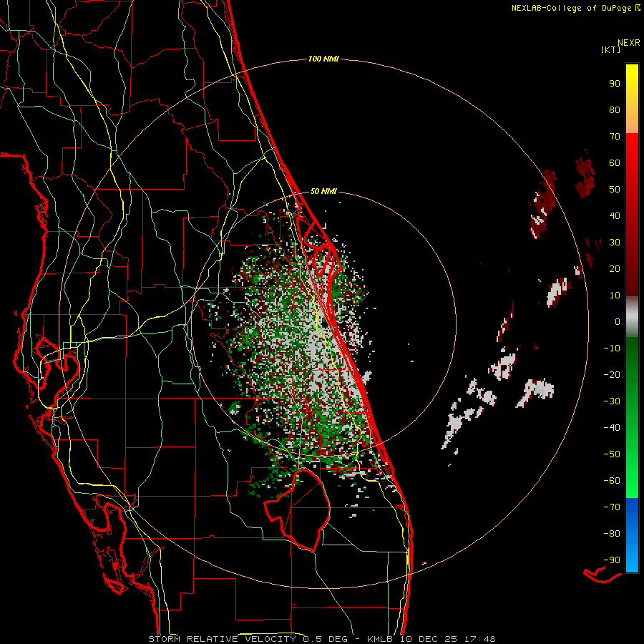The width and height of the screenshot is (644, 644).
Task: Click the [KT] units label
Action: click(x=611, y=49)
